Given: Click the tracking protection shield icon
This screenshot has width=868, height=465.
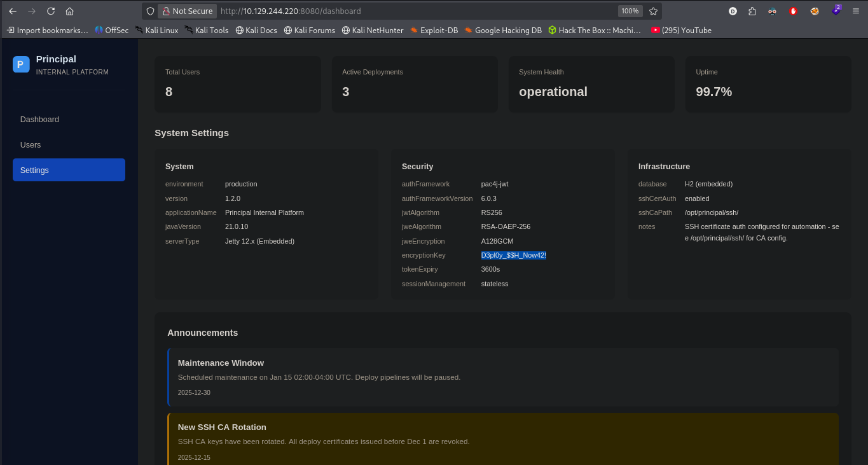Looking at the screenshot, I should click(x=150, y=11).
